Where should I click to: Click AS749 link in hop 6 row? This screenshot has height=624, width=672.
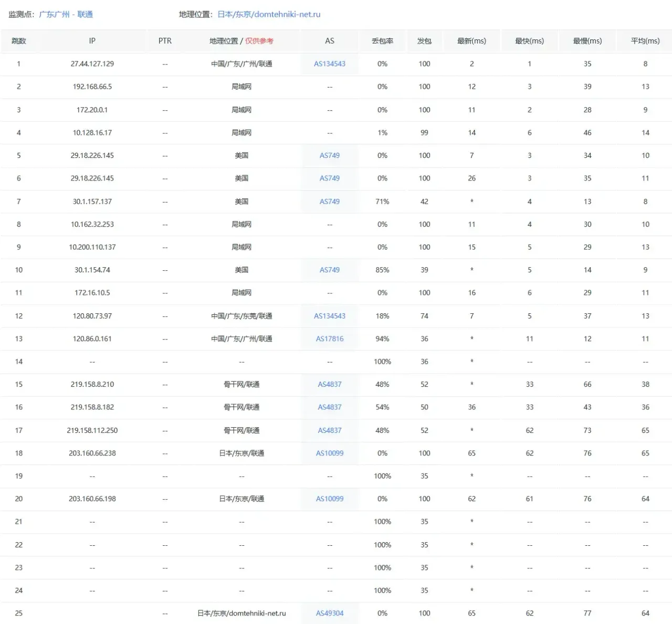(x=330, y=178)
